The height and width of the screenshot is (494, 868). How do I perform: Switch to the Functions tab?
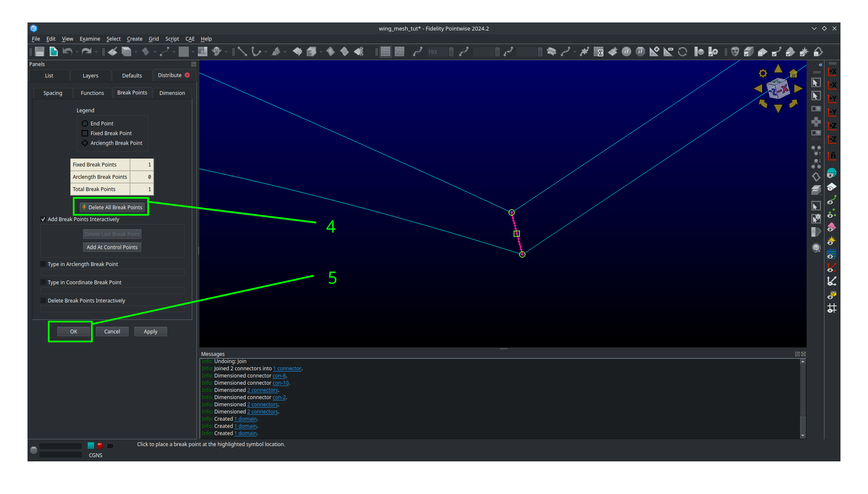coord(92,93)
